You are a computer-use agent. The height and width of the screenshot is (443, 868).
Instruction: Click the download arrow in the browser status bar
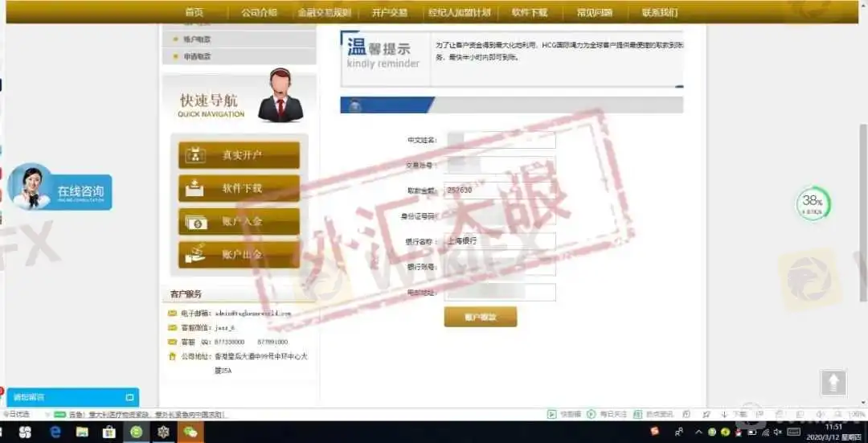(x=724, y=414)
